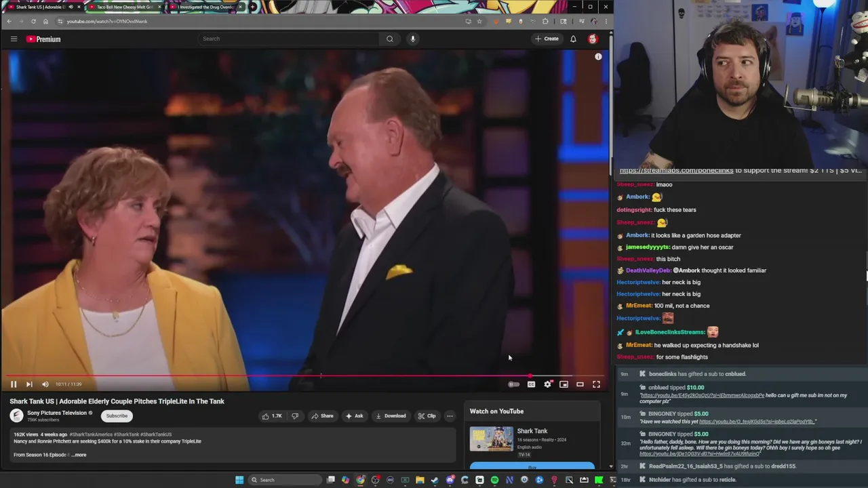
Task: Bookmark this page with star icon
Action: 479,21
